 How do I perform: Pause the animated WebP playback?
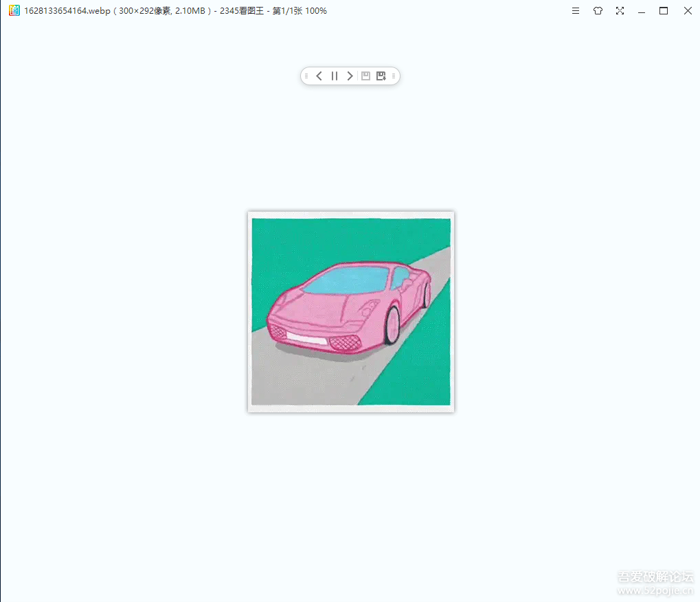(x=335, y=76)
